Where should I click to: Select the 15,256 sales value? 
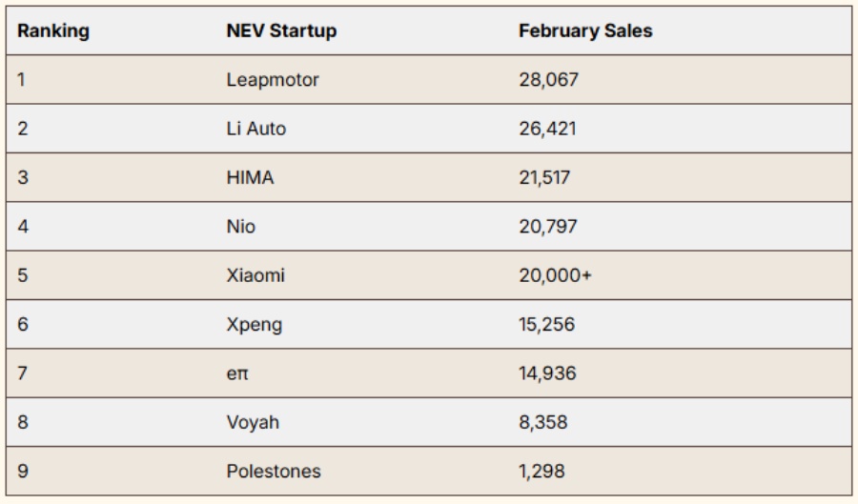[x=547, y=325]
